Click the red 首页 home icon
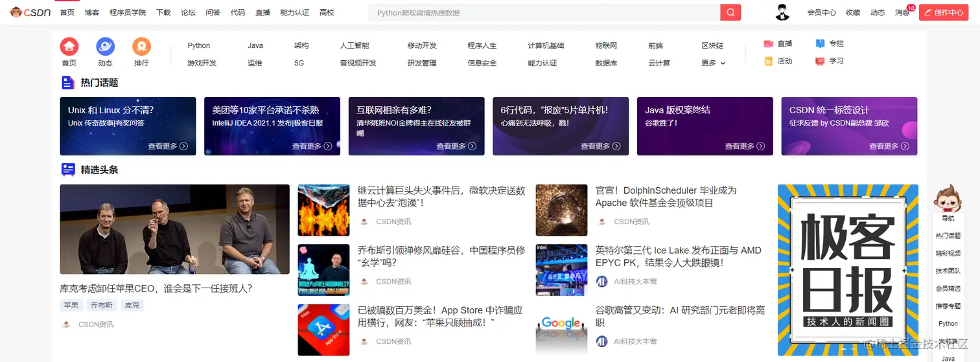The width and height of the screenshot is (980, 362). [x=69, y=47]
